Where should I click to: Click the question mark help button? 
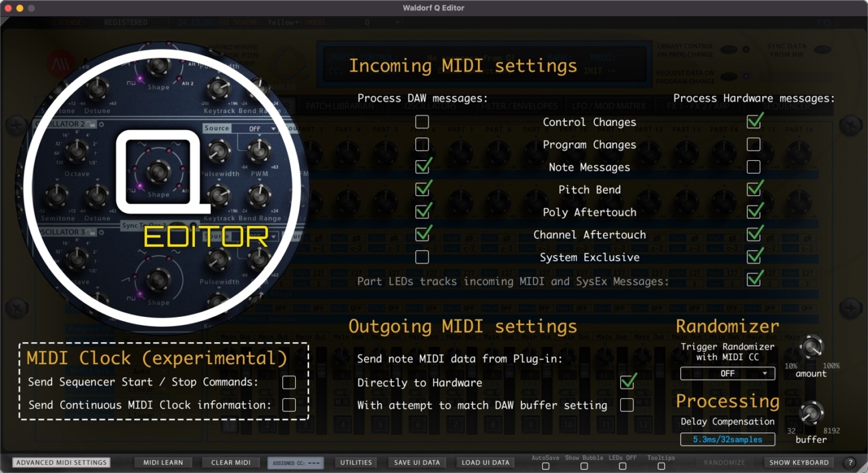850,462
